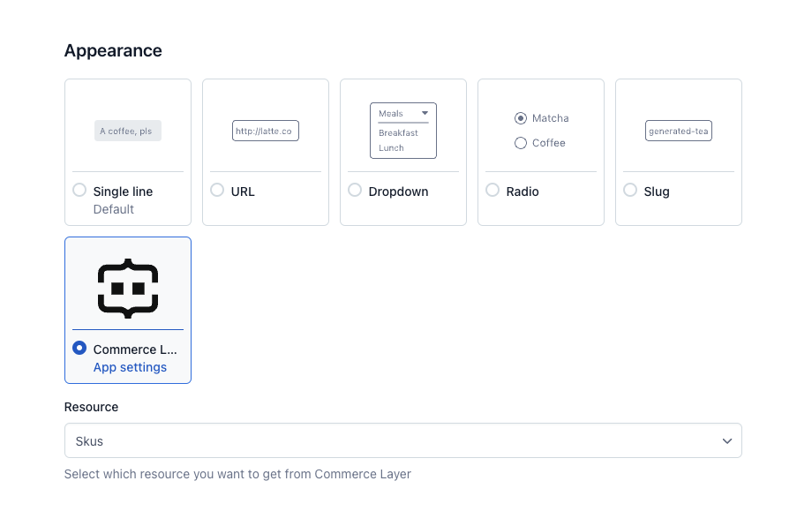Click the Single line preview thumbnail
This screenshot has width=812, height=511.
point(128,131)
